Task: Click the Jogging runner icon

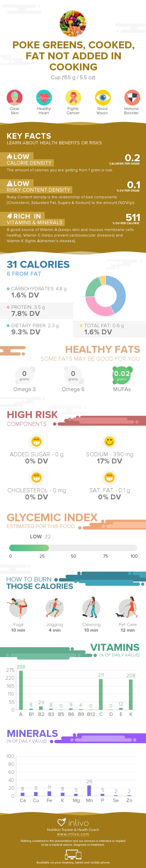Action: tap(55, 607)
